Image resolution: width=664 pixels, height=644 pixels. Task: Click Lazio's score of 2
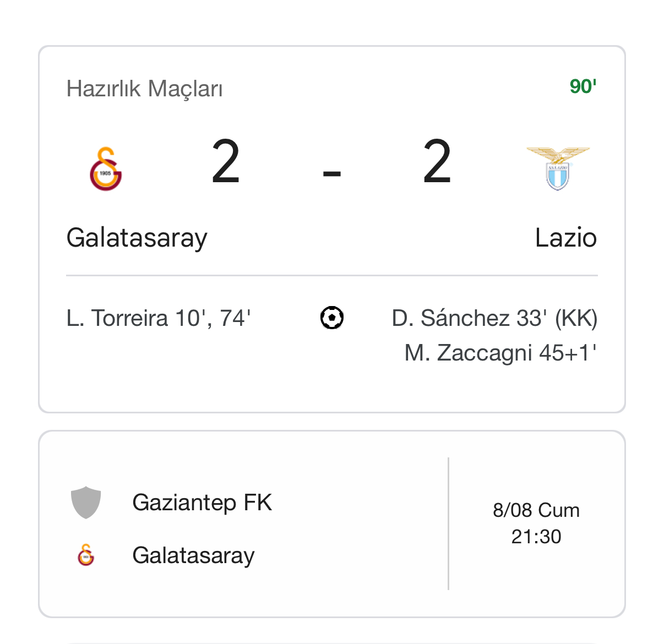(x=437, y=162)
